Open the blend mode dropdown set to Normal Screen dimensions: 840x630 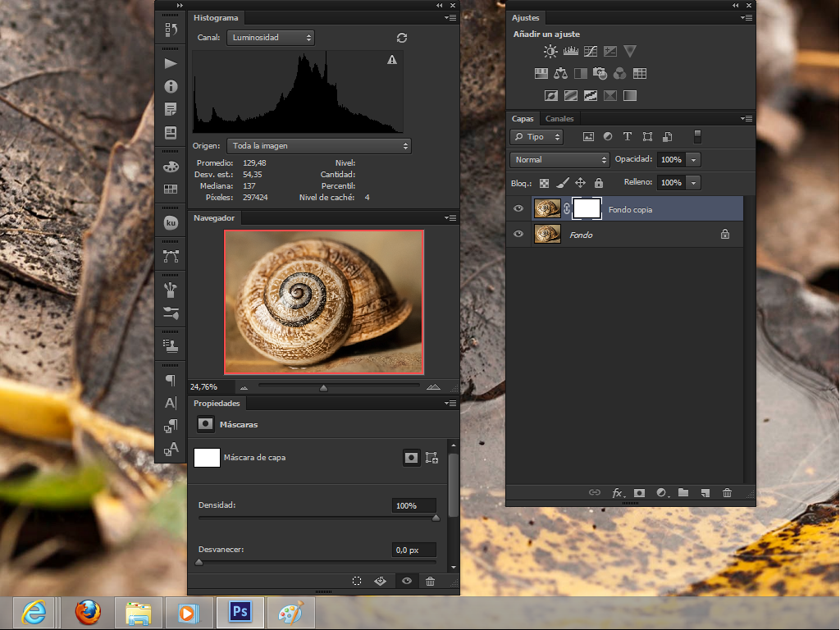point(560,159)
